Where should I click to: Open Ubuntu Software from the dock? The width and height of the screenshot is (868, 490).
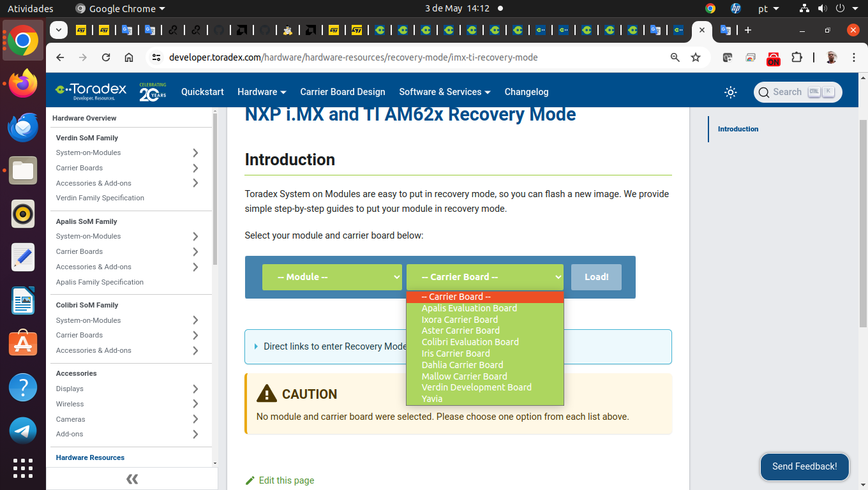coord(23,344)
